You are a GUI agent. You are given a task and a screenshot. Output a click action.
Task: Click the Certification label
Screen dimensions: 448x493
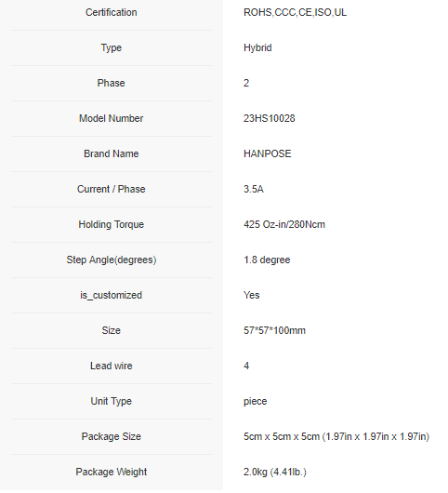[112, 12]
